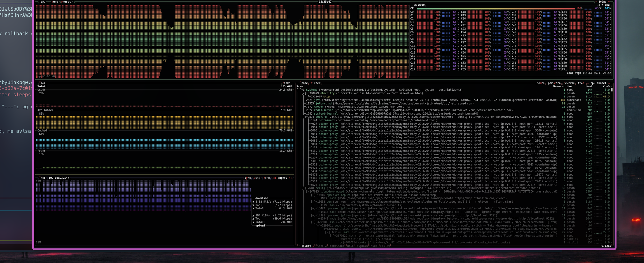This screenshot has width=644, height=263.
Task: Select the xmobar 7372 process row
Action: click(x=453, y=107)
